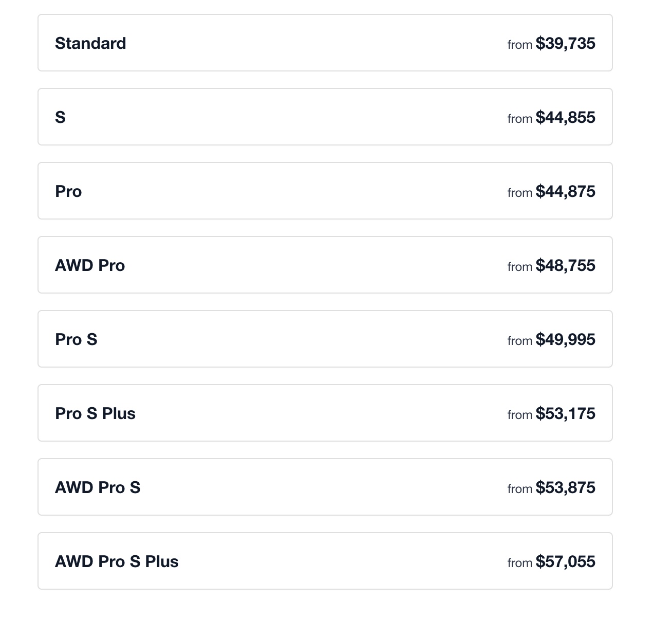Choose the S trim option

325,117
